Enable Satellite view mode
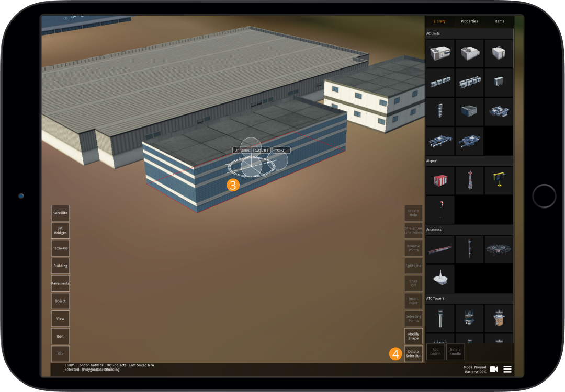The width and height of the screenshot is (565, 392). pyautogui.click(x=60, y=213)
